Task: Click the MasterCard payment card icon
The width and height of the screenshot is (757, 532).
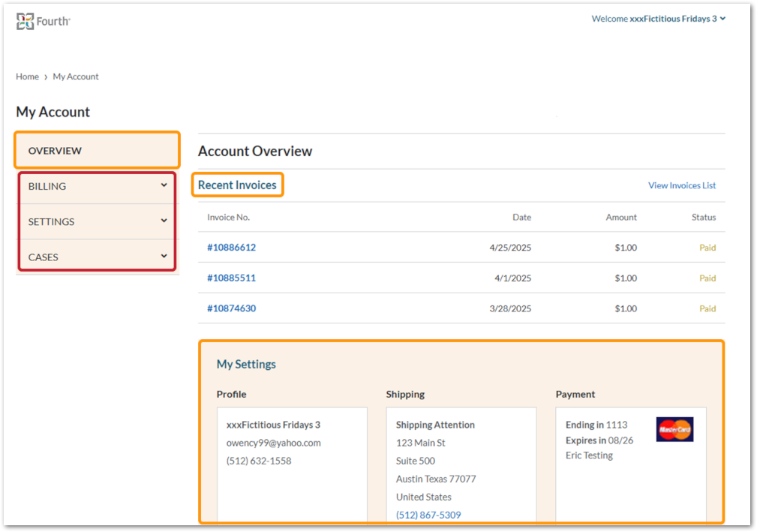Action: pyautogui.click(x=674, y=429)
